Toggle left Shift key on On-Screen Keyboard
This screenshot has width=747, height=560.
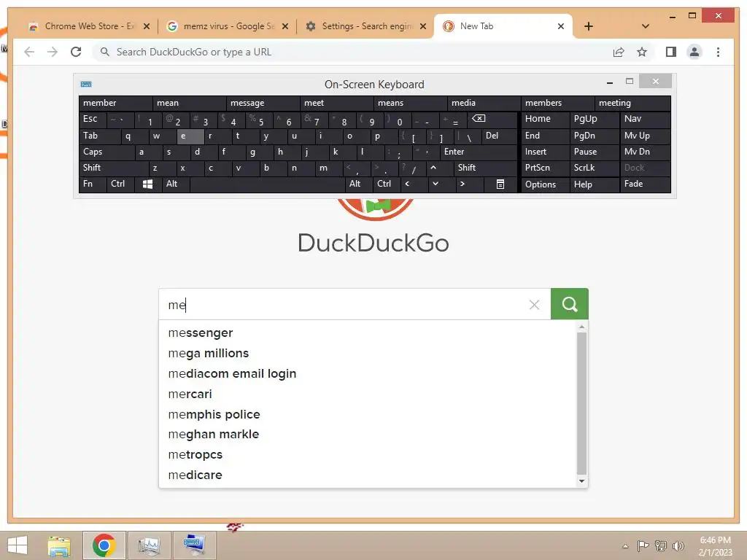click(x=113, y=168)
